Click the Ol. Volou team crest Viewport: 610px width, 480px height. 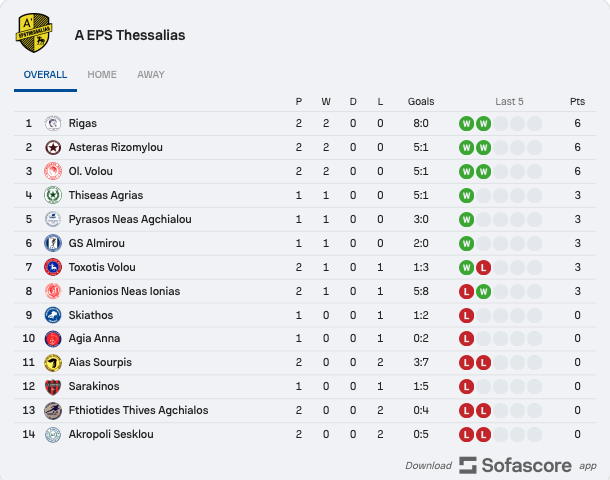(x=53, y=171)
